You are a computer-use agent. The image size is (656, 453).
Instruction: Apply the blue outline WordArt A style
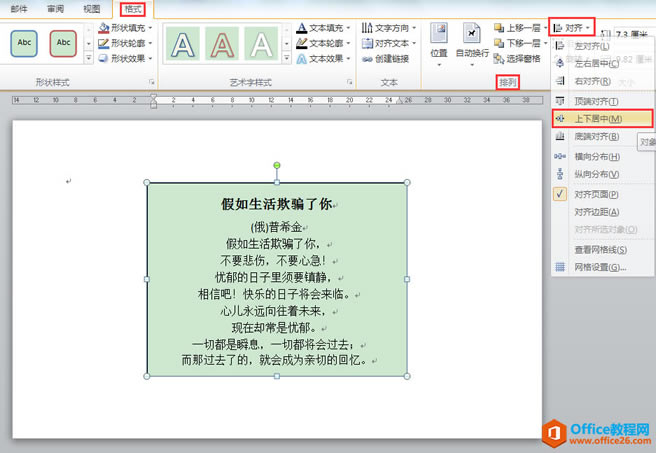click(x=183, y=44)
